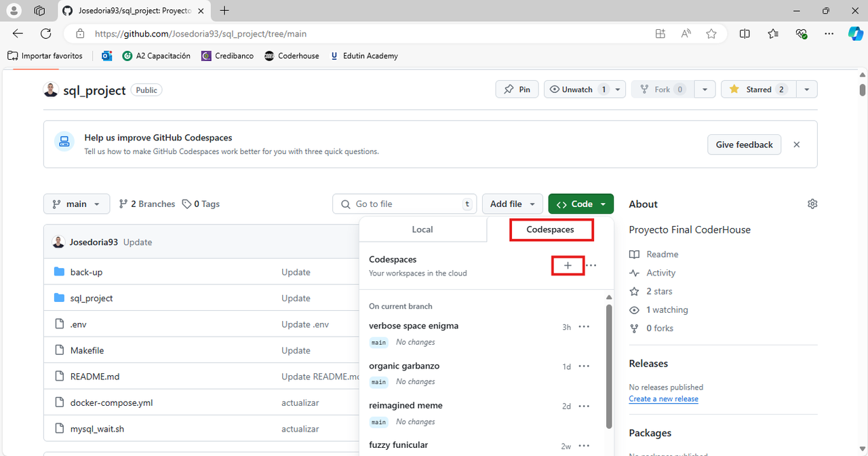This screenshot has height=456, width=868.
Task: Open the .env file
Action: (x=79, y=324)
